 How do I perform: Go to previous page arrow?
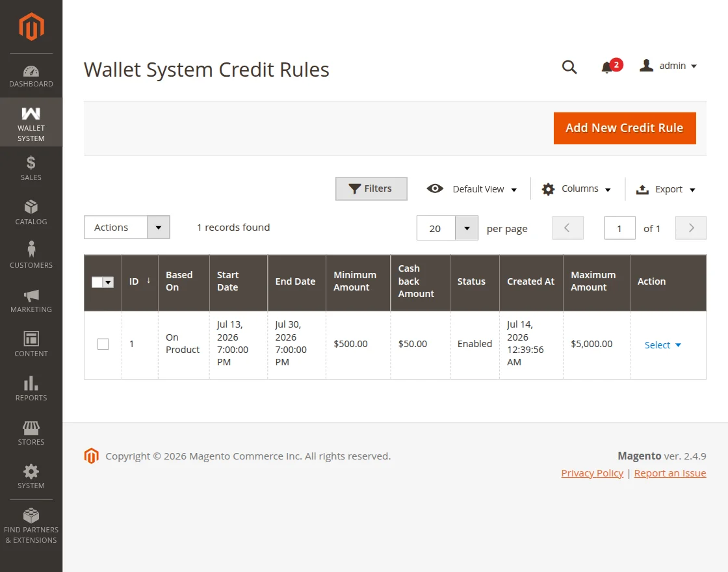point(568,228)
